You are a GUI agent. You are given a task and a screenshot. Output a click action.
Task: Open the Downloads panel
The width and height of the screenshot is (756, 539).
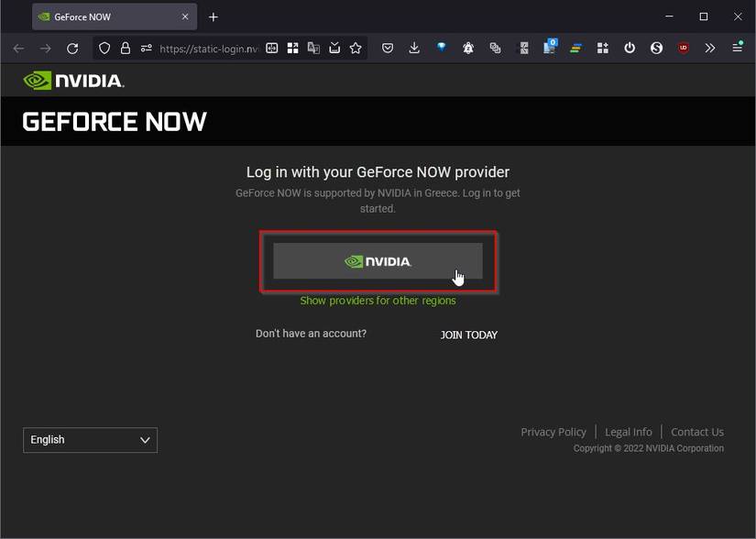414,48
